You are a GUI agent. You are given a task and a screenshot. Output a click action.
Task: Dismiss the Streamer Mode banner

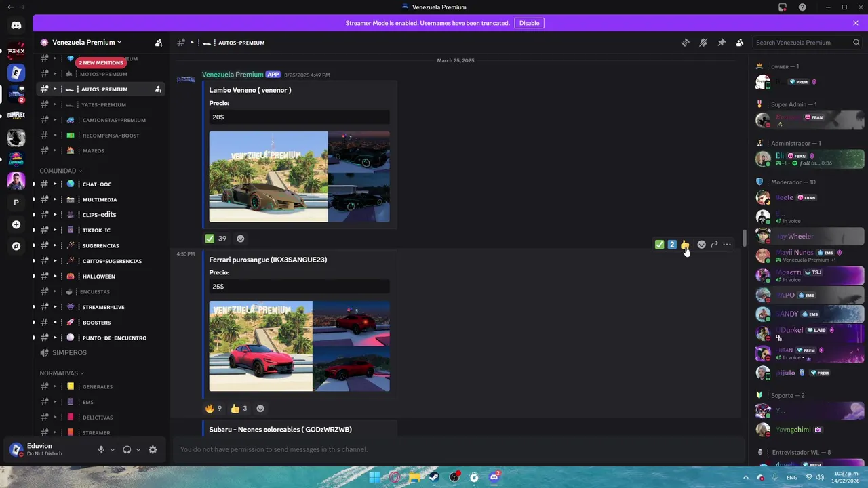(856, 23)
